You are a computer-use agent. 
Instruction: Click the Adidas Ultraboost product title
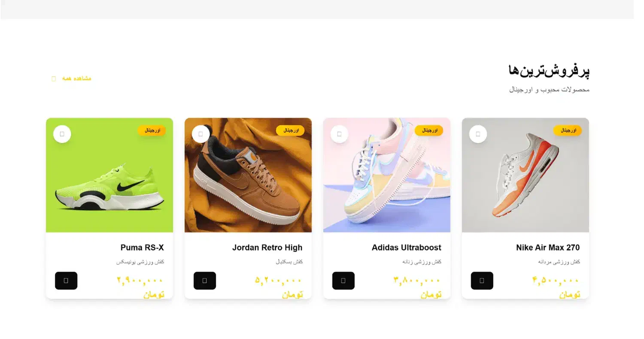tap(406, 247)
